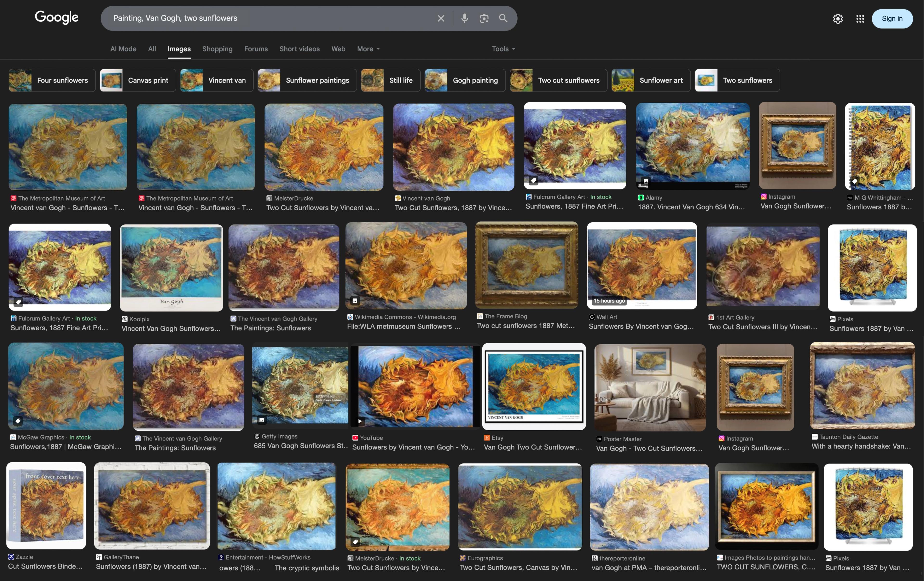Open the Frame Blog gold-framed painting image
Viewport: 924px width, 581px height.
tap(526, 265)
